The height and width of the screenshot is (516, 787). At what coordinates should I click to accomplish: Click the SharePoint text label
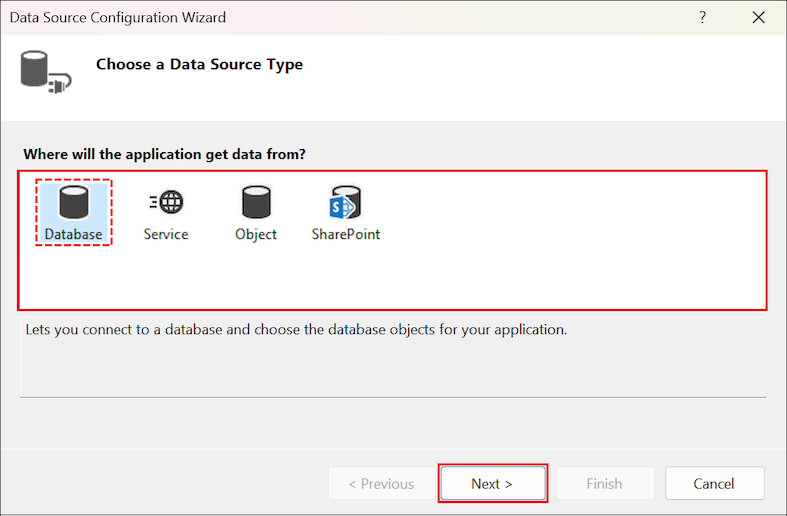pos(346,235)
